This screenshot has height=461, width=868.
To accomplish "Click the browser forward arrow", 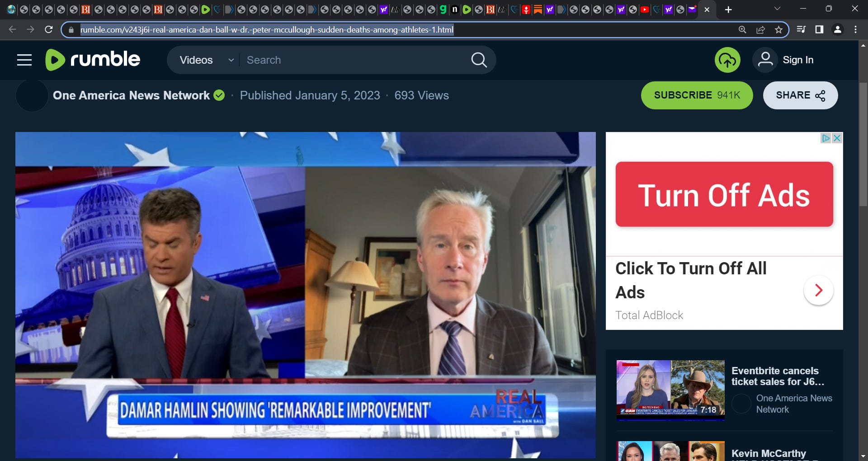I will click(x=30, y=29).
